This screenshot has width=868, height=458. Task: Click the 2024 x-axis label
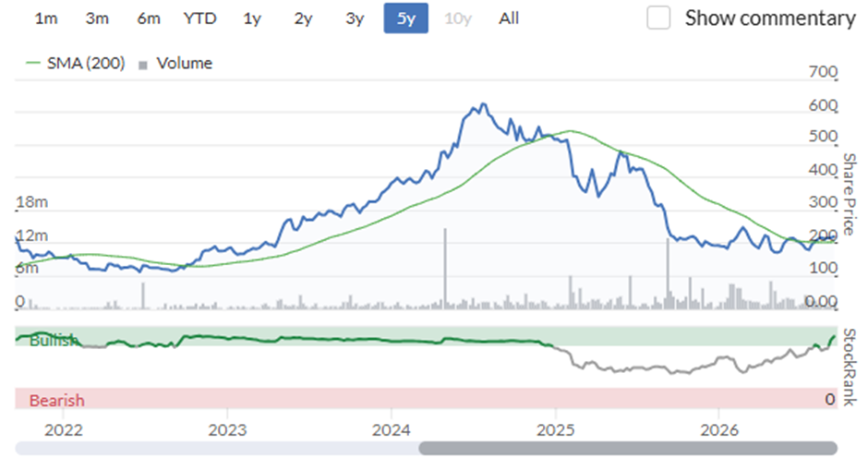392,429
